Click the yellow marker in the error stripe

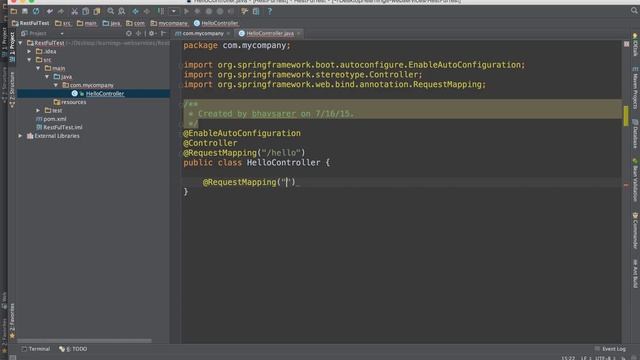(x=626, y=116)
